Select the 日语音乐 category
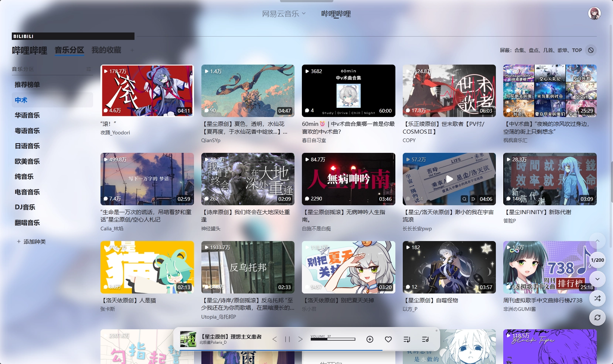 52,146
